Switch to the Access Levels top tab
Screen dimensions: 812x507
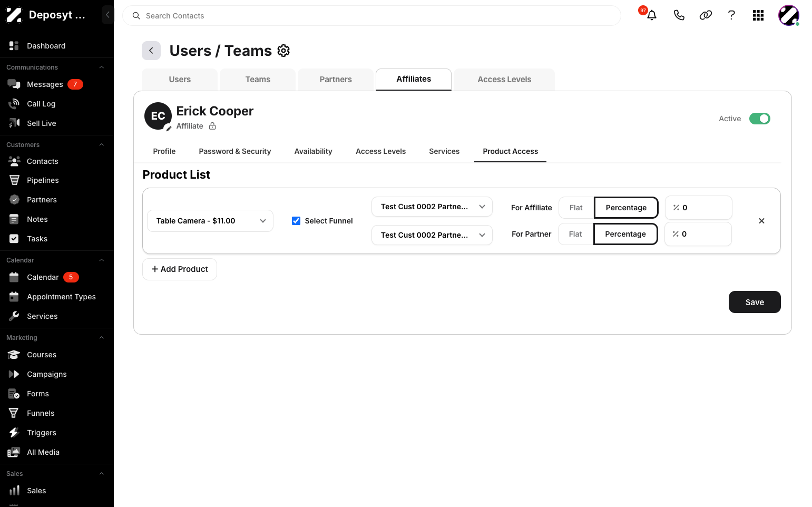pyautogui.click(x=504, y=80)
